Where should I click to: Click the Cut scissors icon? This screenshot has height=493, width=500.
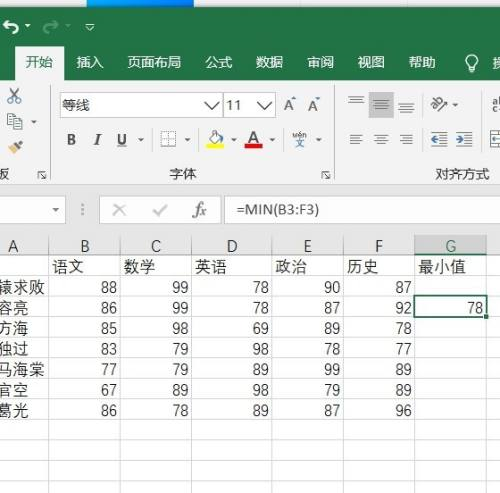pyautogui.click(x=14, y=96)
